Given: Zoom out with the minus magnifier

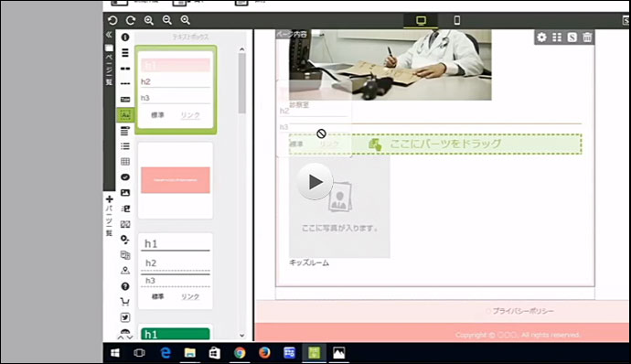Looking at the screenshot, I should [167, 20].
